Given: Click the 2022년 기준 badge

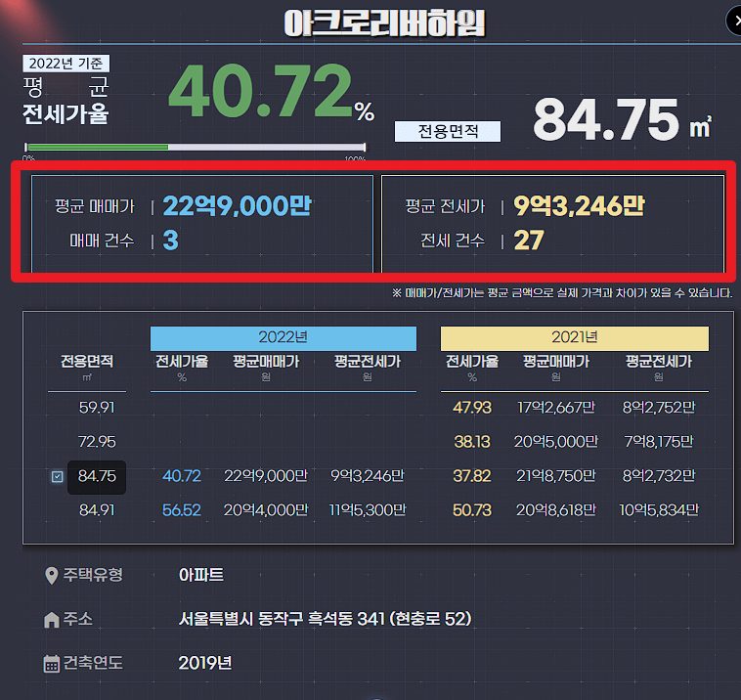Looking at the screenshot, I should click(65, 64).
